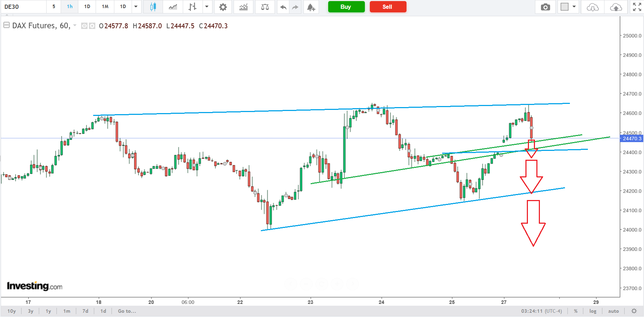
Task: Expand the time interval dropdown arrow
Action: tap(136, 7)
